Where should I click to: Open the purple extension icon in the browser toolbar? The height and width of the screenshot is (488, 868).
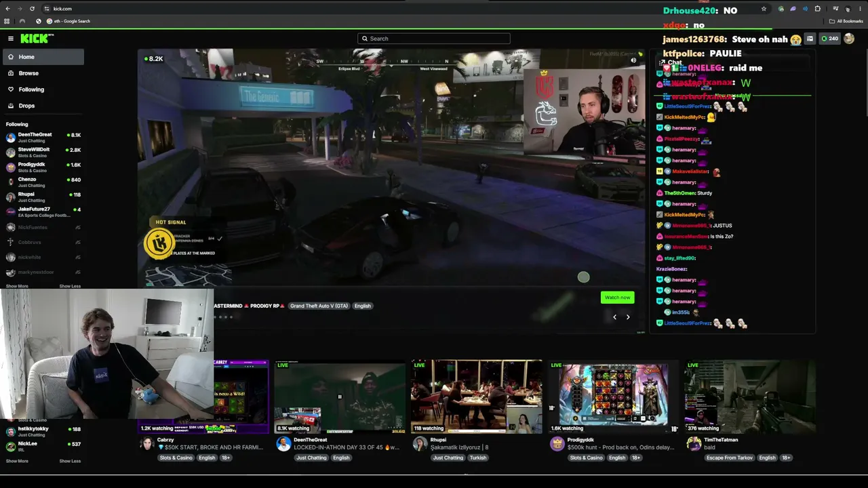pos(793,9)
